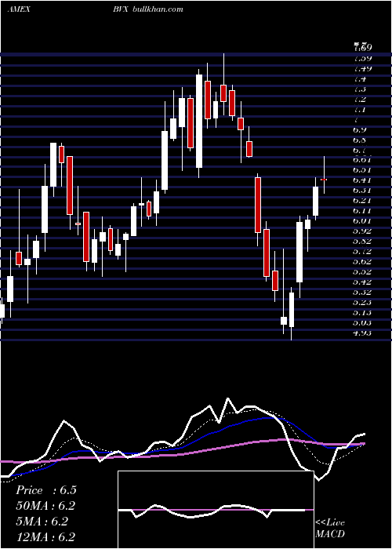The height and width of the screenshot is (549, 392).
Task: Click the 7.49 price axis label
Action: [363, 68]
